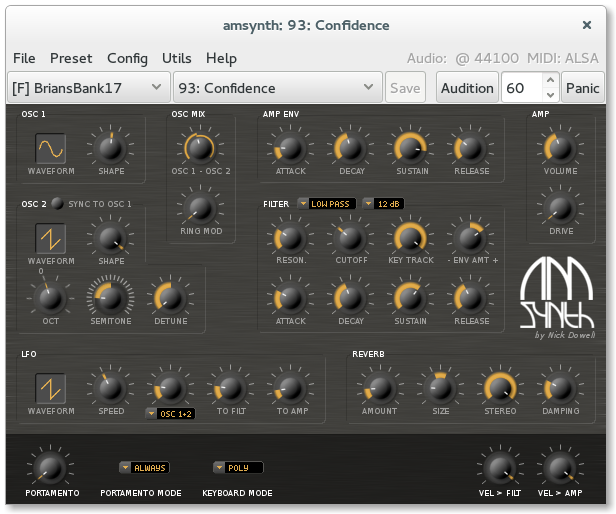Open the Always portamento mode dropdown
Viewport: 616px width, 514px height.
[x=145, y=468]
